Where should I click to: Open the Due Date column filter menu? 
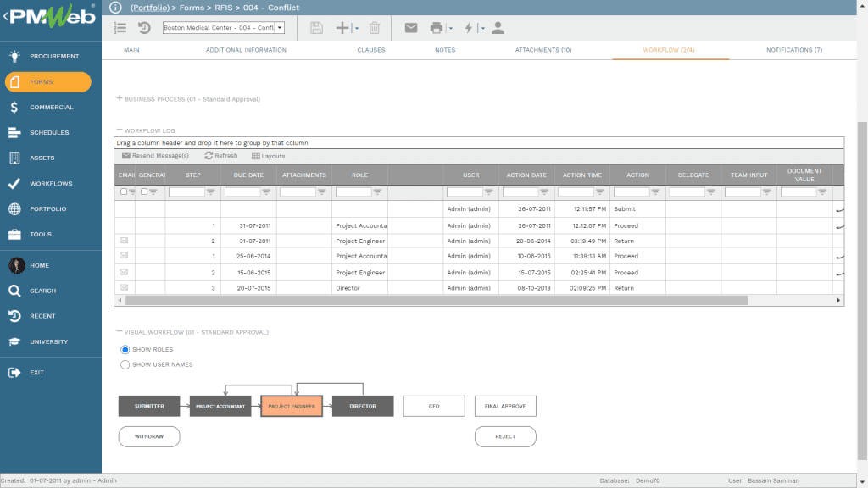(x=266, y=192)
